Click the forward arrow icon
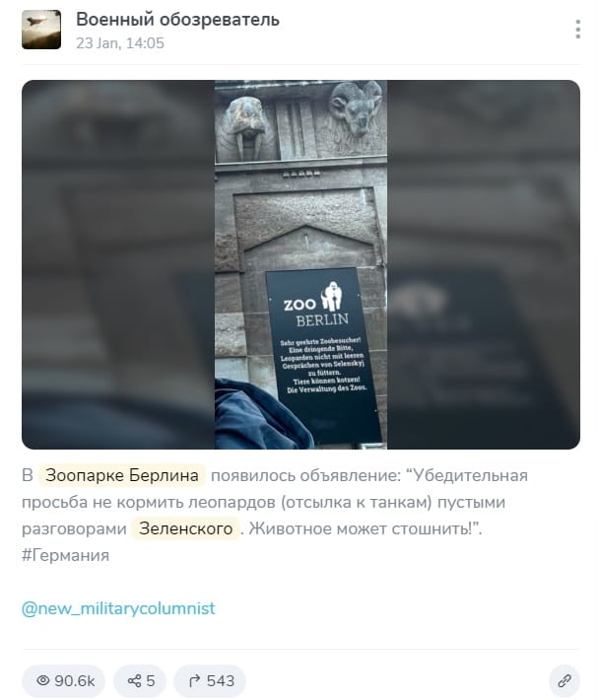The height and width of the screenshot is (700, 600). coord(194,681)
